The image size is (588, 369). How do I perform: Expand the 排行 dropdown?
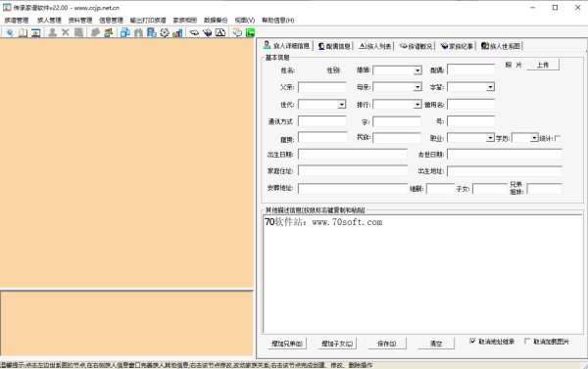tap(417, 104)
